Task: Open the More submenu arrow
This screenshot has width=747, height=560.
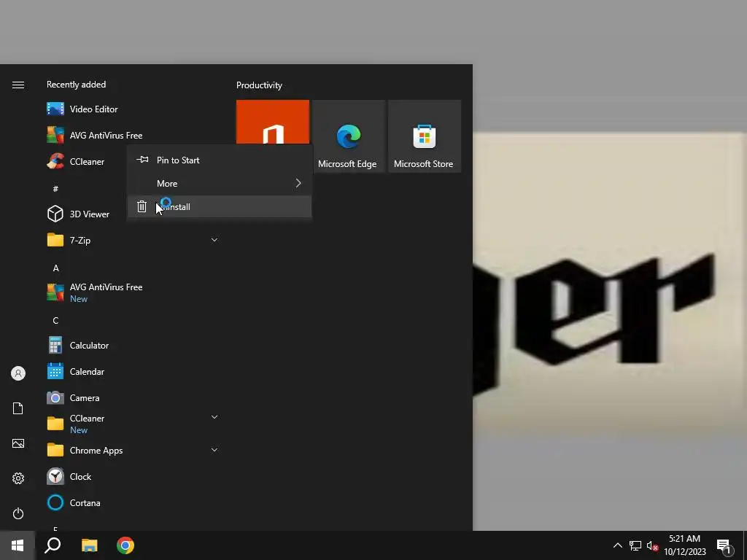Action: (298, 183)
